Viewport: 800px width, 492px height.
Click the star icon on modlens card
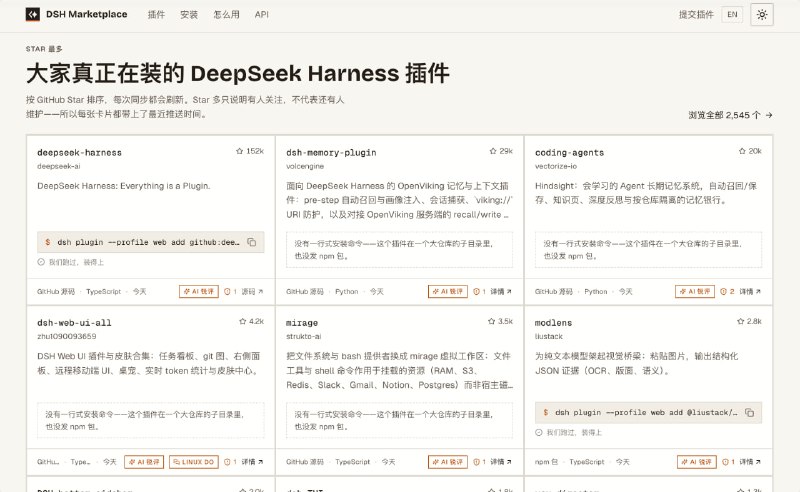[x=740, y=321]
